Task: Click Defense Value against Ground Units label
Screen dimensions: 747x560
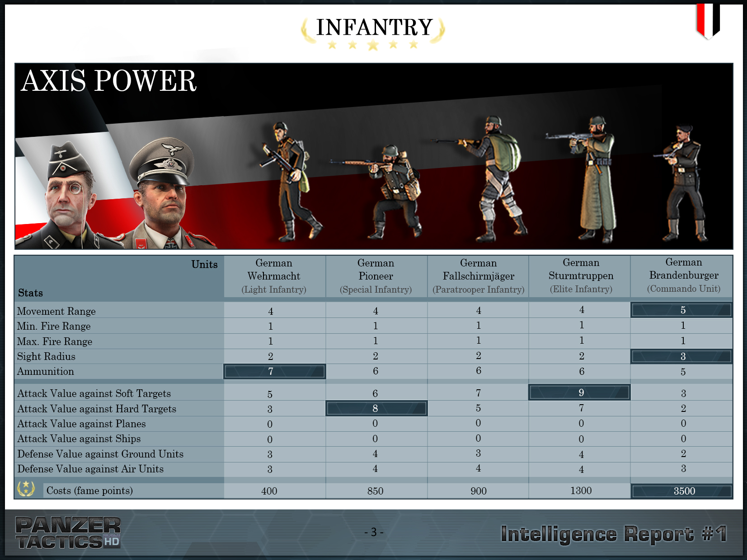Action: pyautogui.click(x=100, y=454)
